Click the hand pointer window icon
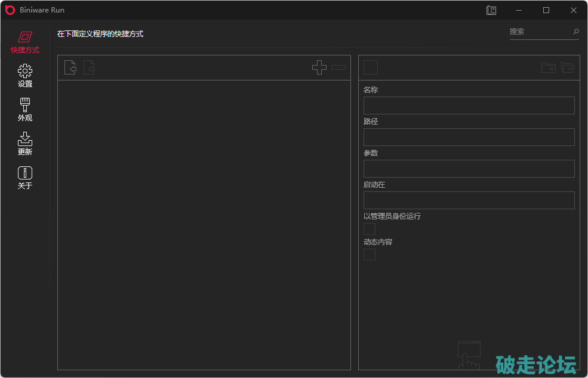Screen dimensions: 588x378 [x=469, y=354]
